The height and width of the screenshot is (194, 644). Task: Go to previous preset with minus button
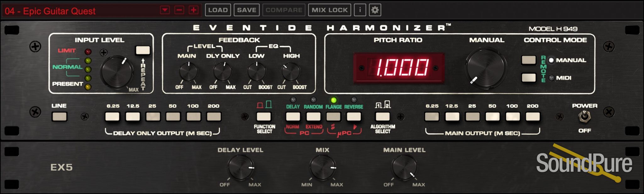[x=179, y=10]
